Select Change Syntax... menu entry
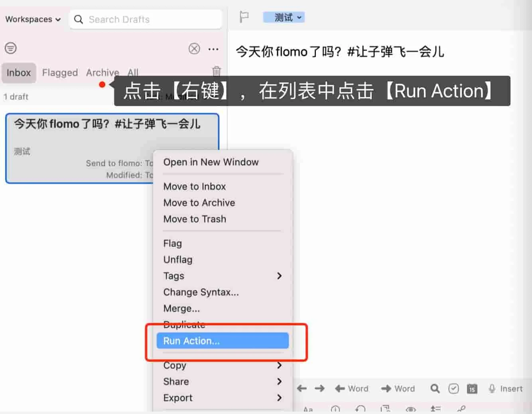 tap(223, 292)
